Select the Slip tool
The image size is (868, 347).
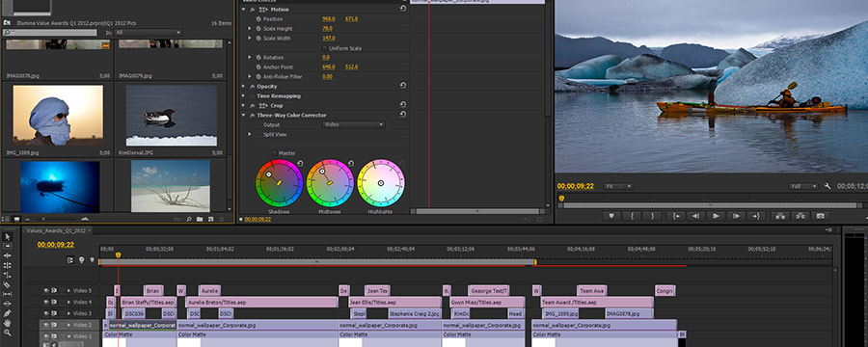pos(7,294)
